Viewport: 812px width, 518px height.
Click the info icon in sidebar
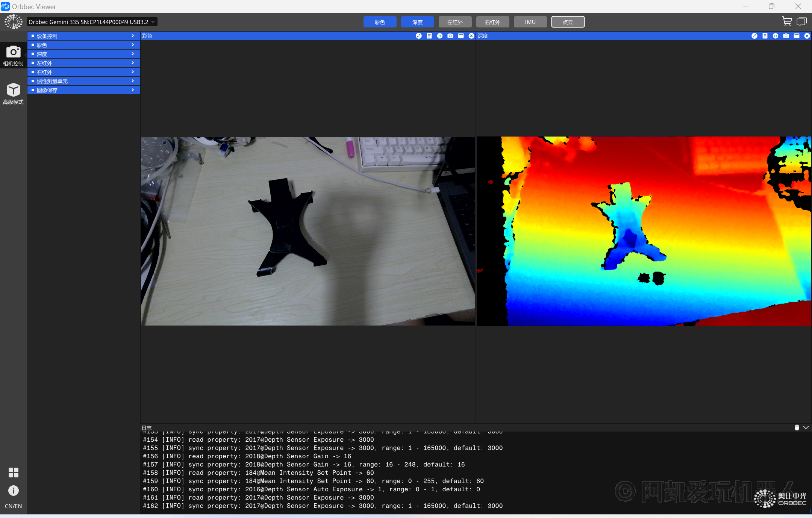(13, 490)
